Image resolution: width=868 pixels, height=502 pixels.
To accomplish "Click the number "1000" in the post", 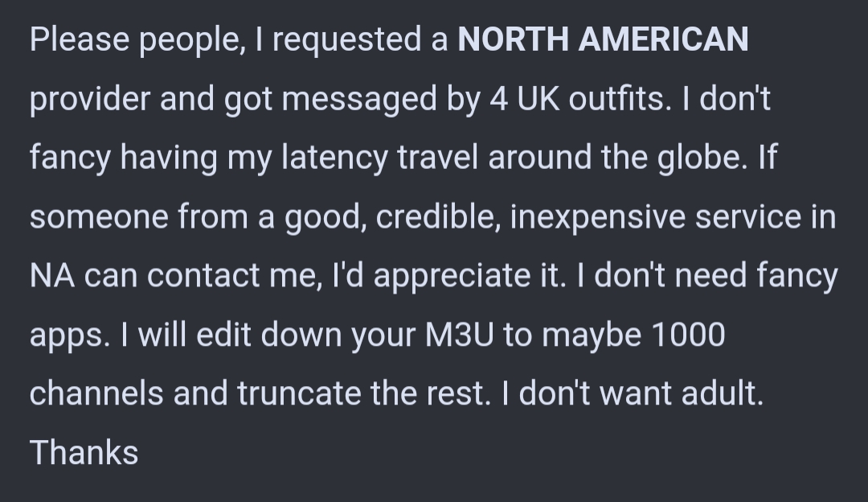I will (688, 334).
